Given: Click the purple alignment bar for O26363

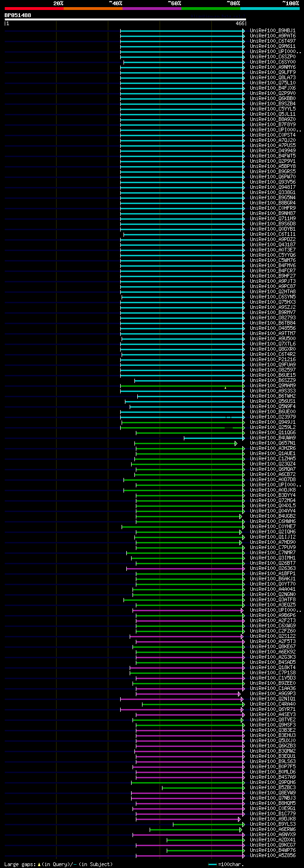Looking at the screenshot, I should [186, 569].
